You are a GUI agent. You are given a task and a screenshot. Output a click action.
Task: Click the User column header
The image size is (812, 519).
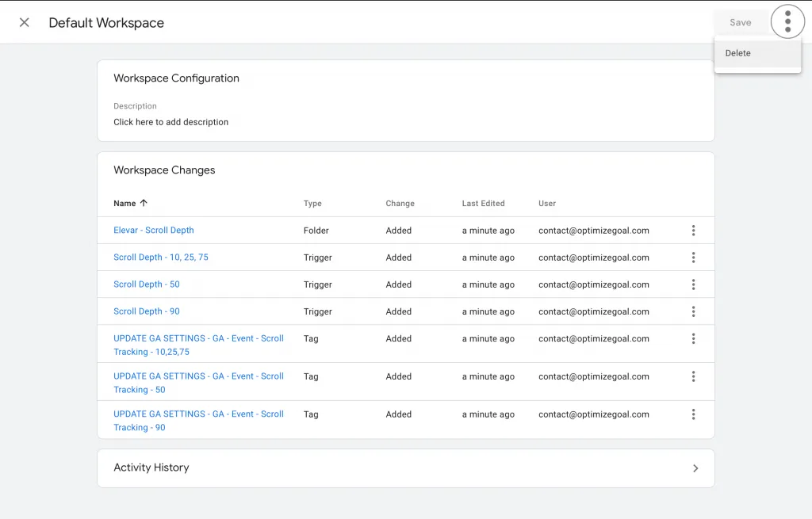click(547, 204)
